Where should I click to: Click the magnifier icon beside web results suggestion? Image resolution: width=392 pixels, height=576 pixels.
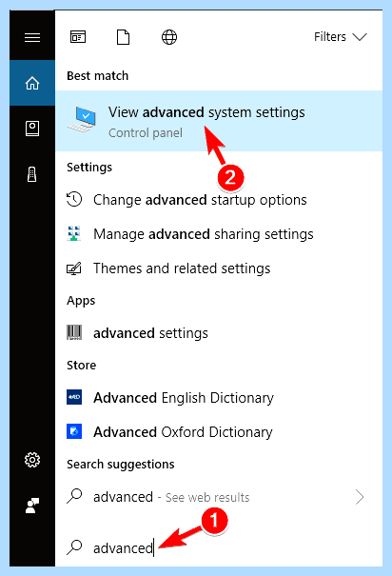pyautogui.click(x=74, y=496)
